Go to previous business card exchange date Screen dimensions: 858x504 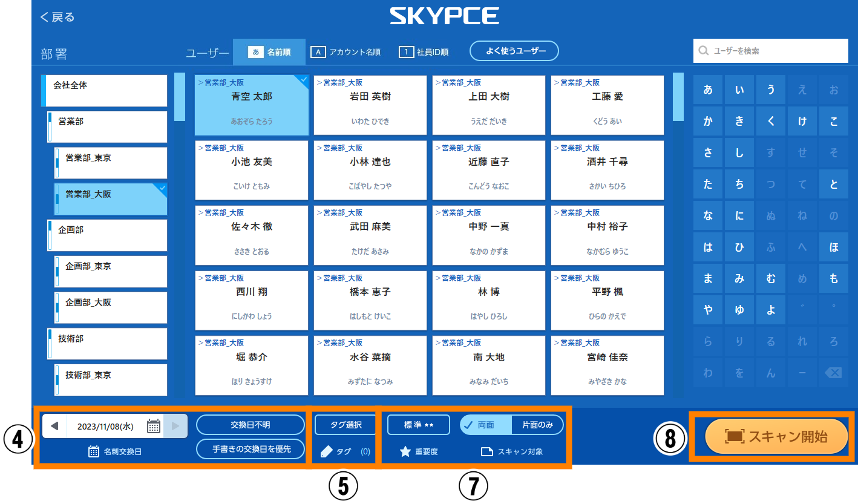[54, 426]
